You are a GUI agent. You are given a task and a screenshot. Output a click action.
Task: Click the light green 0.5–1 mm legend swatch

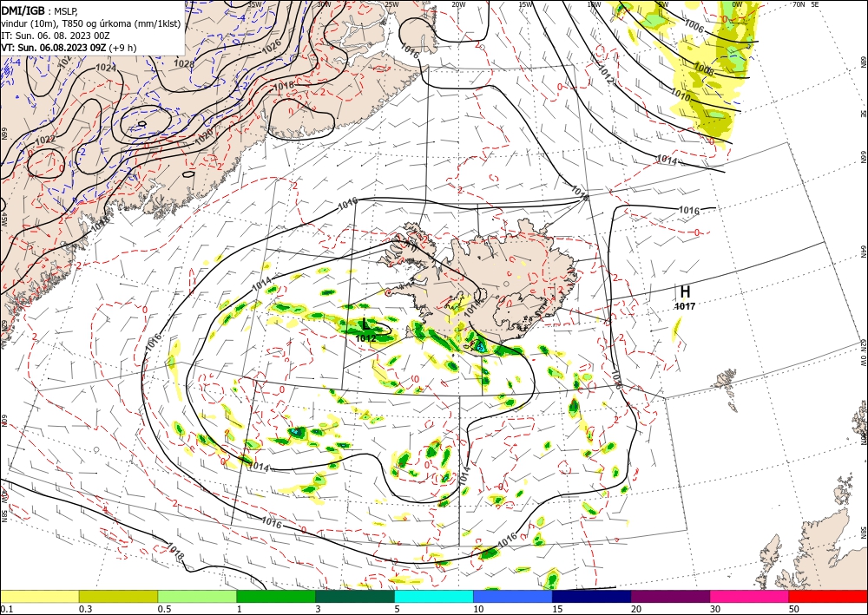tap(197, 596)
